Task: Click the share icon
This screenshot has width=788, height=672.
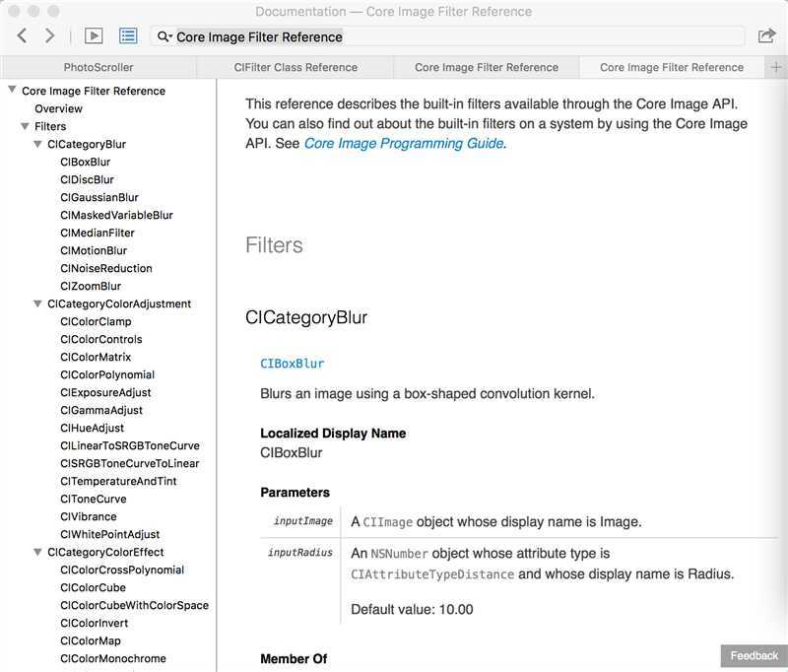Action: click(x=766, y=35)
